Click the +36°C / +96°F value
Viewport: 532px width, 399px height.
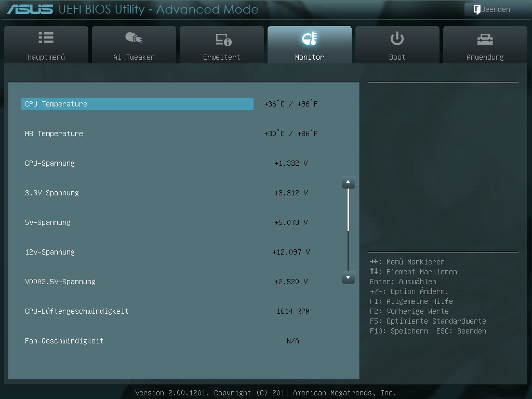tap(291, 104)
